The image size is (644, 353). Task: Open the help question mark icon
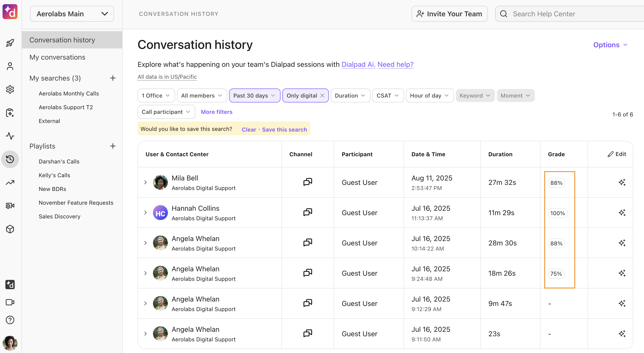coord(10,320)
